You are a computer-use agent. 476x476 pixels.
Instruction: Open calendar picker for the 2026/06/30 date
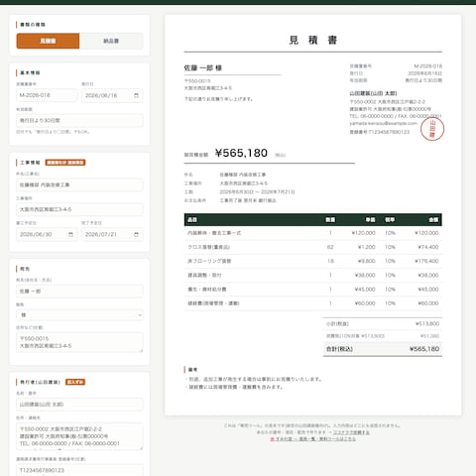70,234
